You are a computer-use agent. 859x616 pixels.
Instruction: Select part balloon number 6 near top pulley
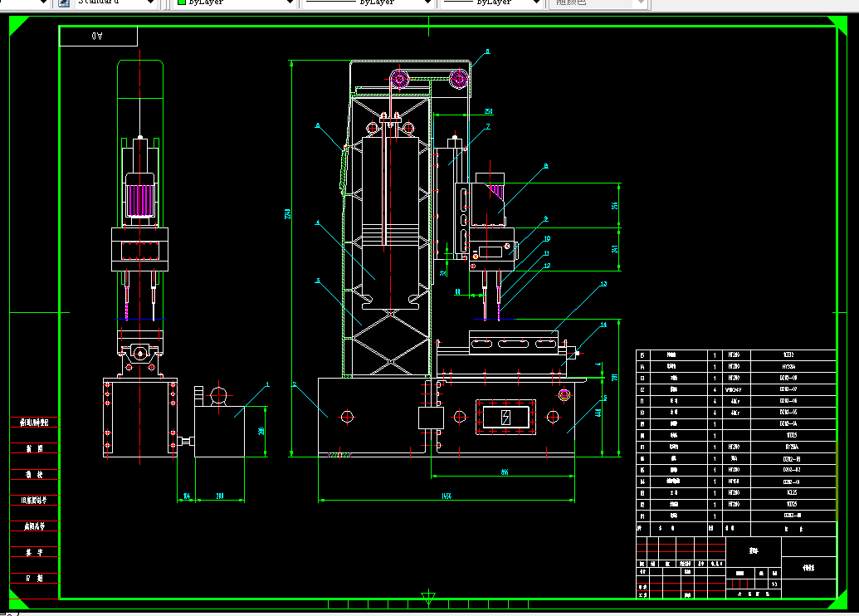coord(487,51)
